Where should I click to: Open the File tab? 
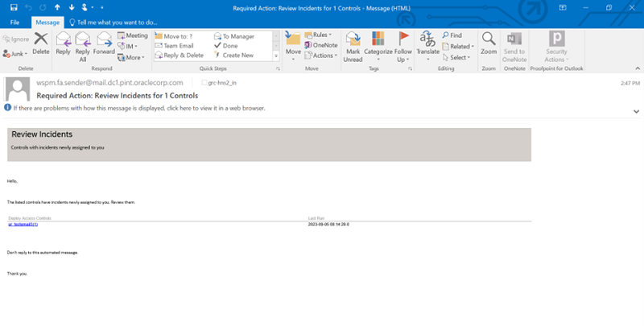point(14,23)
